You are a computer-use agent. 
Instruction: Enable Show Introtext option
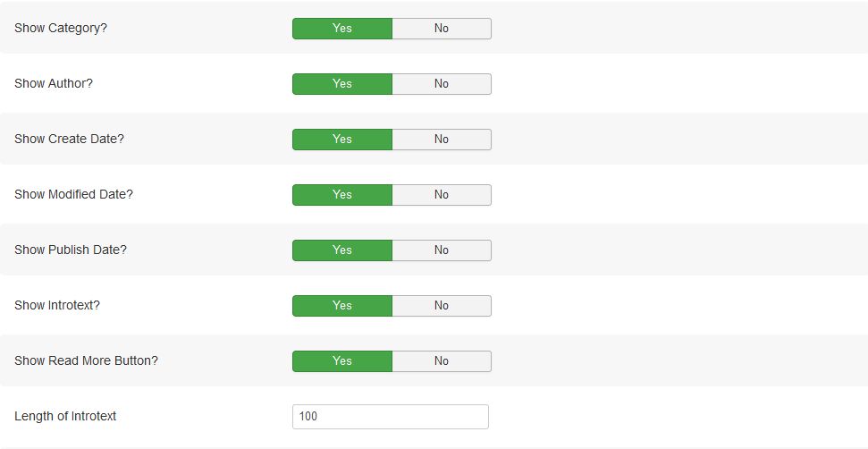click(342, 306)
